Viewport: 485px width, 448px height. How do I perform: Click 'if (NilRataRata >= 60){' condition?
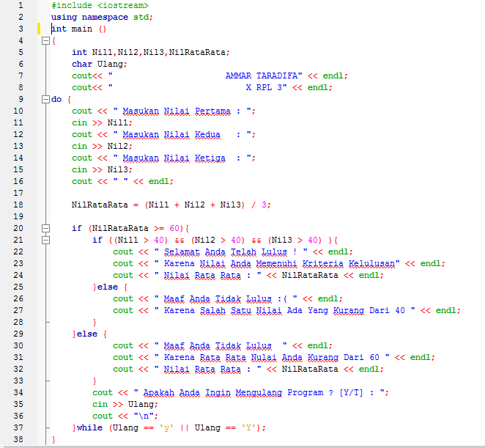(130, 229)
